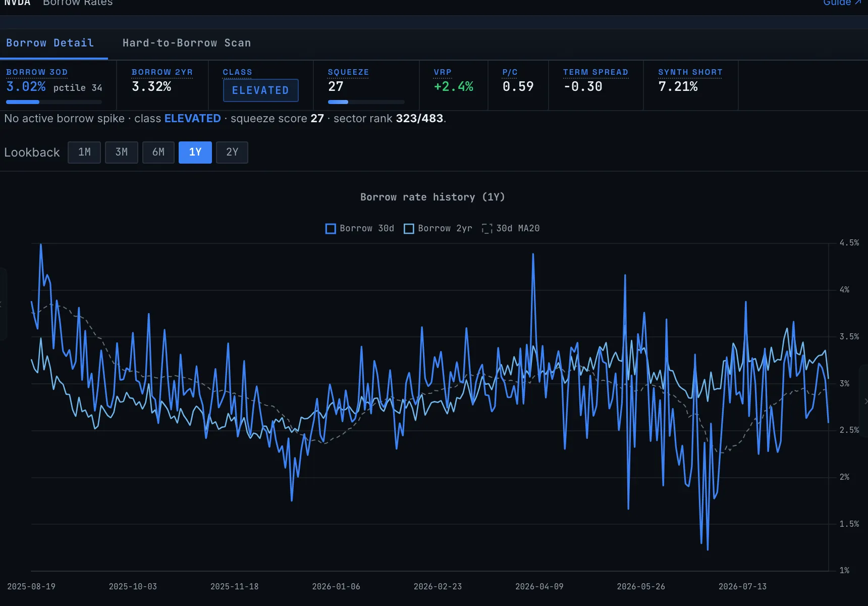The image size is (868, 606).
Task: Open the Guide link at top right
Action: [x=842, y=3]
